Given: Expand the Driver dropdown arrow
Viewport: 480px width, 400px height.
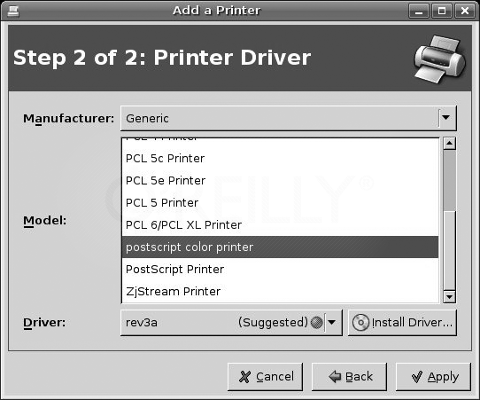Looking at the screenshot, I should click(x=332, y=322).
